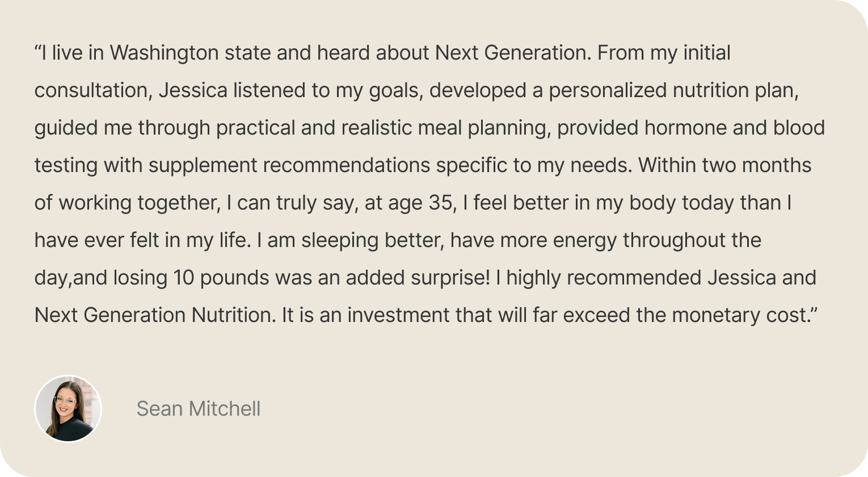Select the word Washington in the first line
The height and width of the screenshot is (477, 868).
coord(165,53)
